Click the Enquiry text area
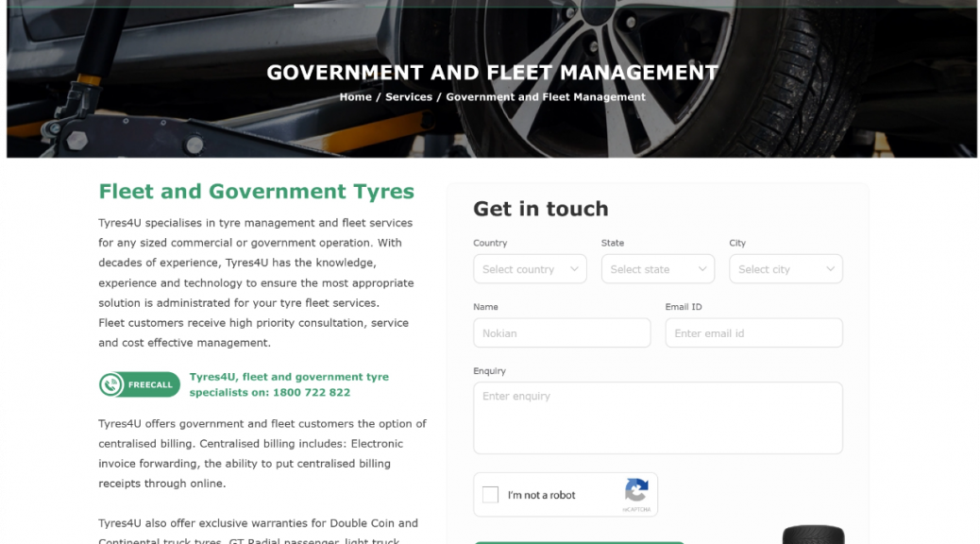Screen dimensions: 980x544 click(x=657, y=417)
